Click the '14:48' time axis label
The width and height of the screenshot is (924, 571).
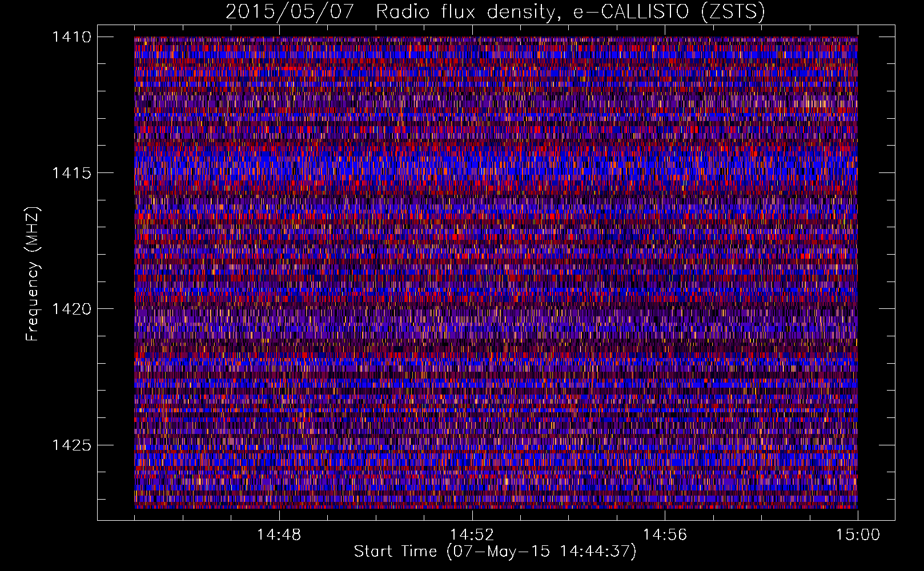click(279, 535)
